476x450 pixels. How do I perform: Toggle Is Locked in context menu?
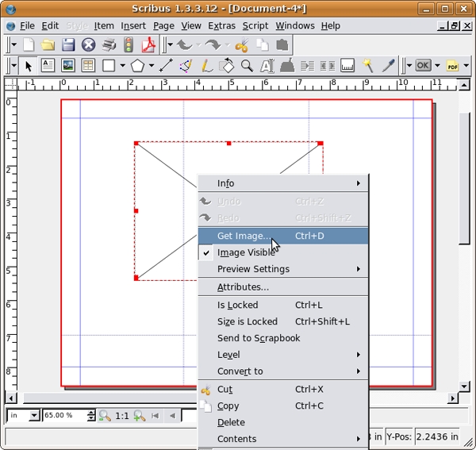coord(237,305)
